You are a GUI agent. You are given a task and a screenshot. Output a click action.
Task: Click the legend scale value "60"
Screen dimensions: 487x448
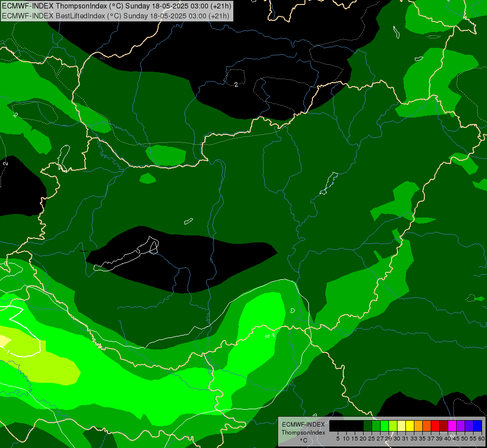(x=482, y=439)
